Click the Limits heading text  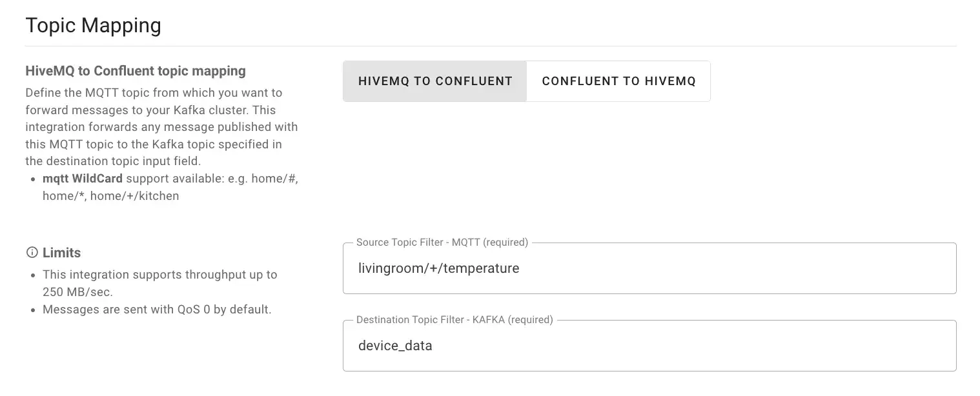click(x=61, y=253)
